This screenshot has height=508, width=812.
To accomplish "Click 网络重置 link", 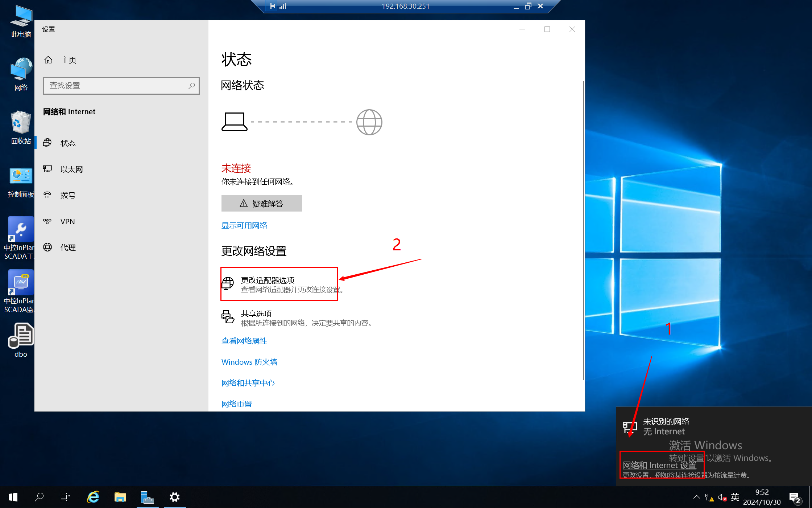I will coord(236,404).
